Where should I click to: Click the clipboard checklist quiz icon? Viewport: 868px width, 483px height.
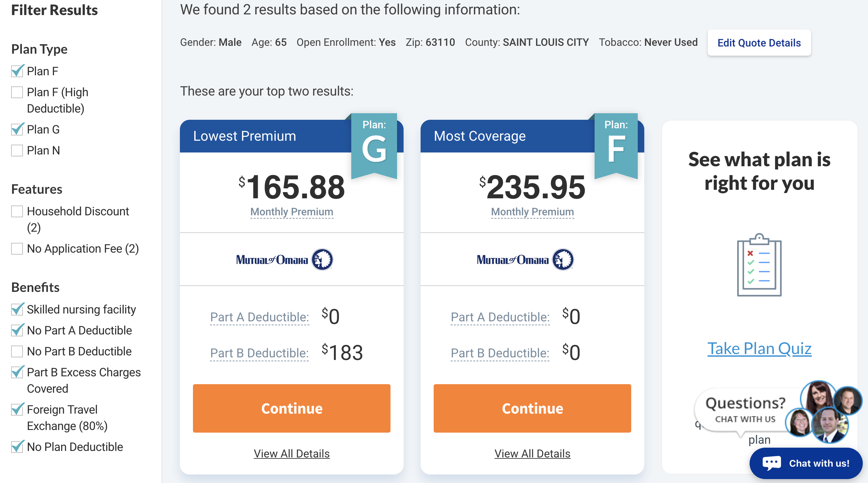point(759,265)
